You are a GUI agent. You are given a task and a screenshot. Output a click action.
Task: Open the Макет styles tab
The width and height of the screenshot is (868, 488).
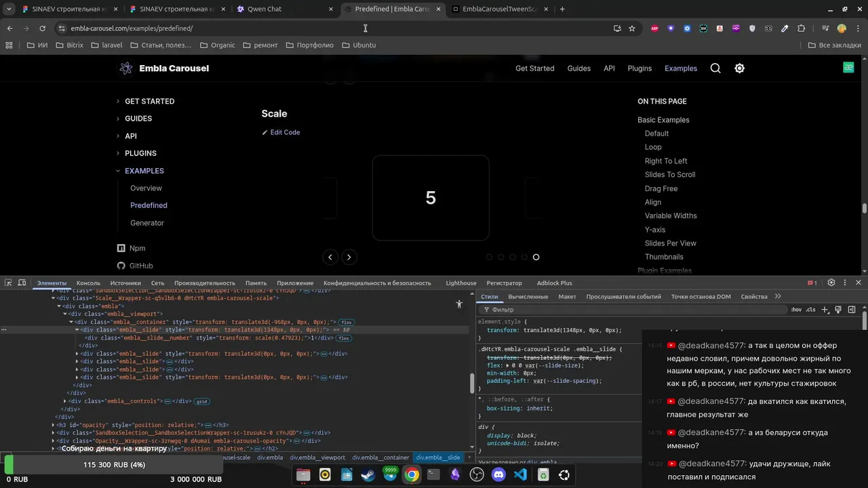(567, 296)
